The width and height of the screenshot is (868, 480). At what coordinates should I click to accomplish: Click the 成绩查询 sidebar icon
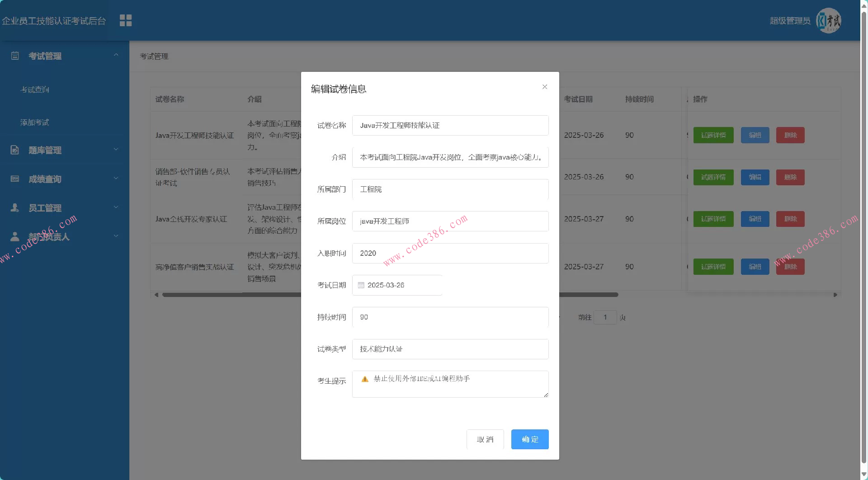point(15,179)
